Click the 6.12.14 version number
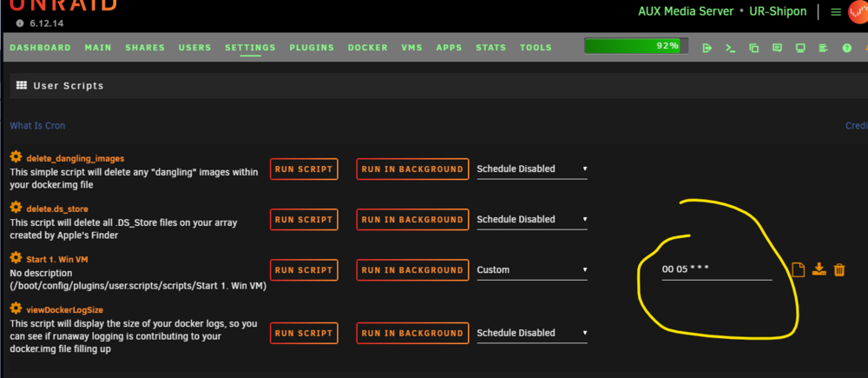The image size is (868, 378). tap(47, 23)
